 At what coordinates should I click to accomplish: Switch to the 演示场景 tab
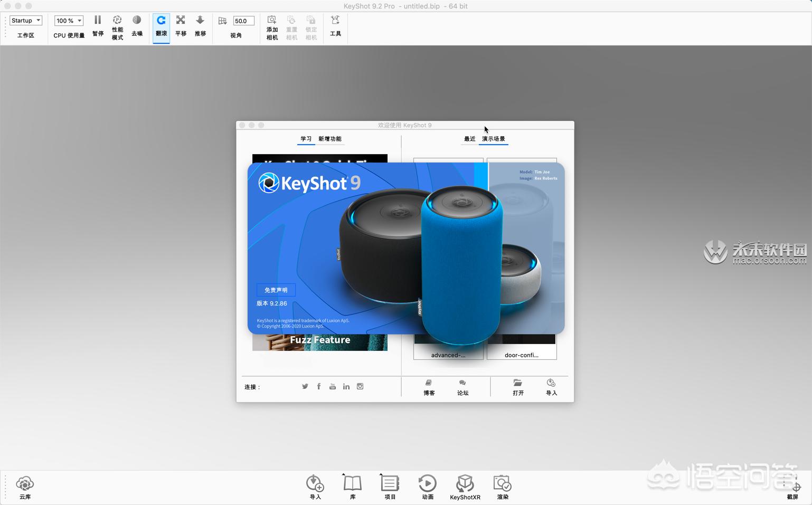tap(494, 139)
